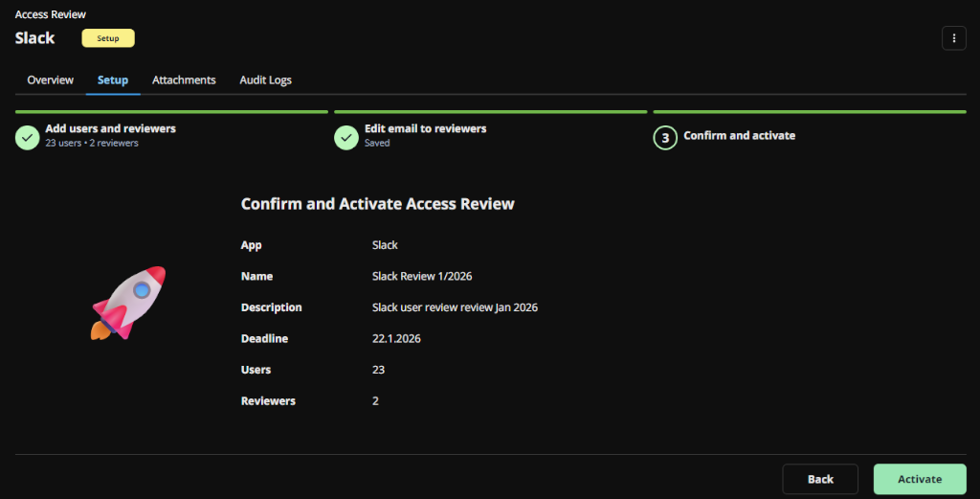Click the deadline value 22.1.2026
This screenshot has height=499, width=980.
point(396,339)
